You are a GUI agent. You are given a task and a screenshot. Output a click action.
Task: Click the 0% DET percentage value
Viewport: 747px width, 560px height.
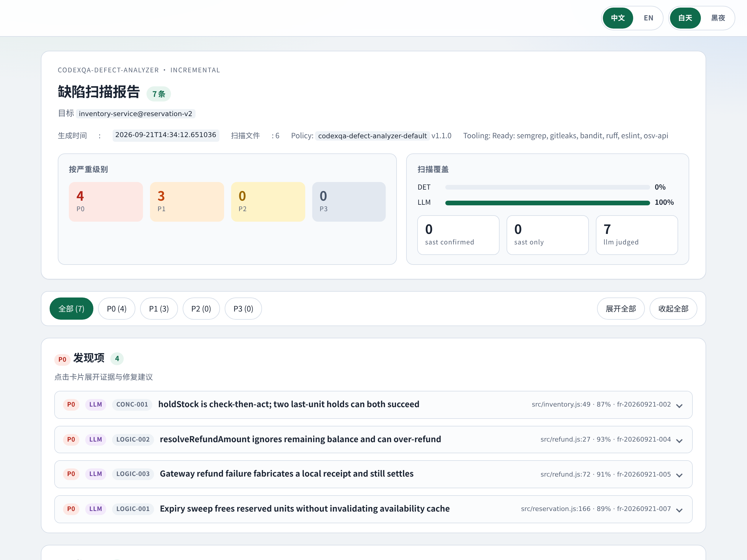tap(660, 187)
